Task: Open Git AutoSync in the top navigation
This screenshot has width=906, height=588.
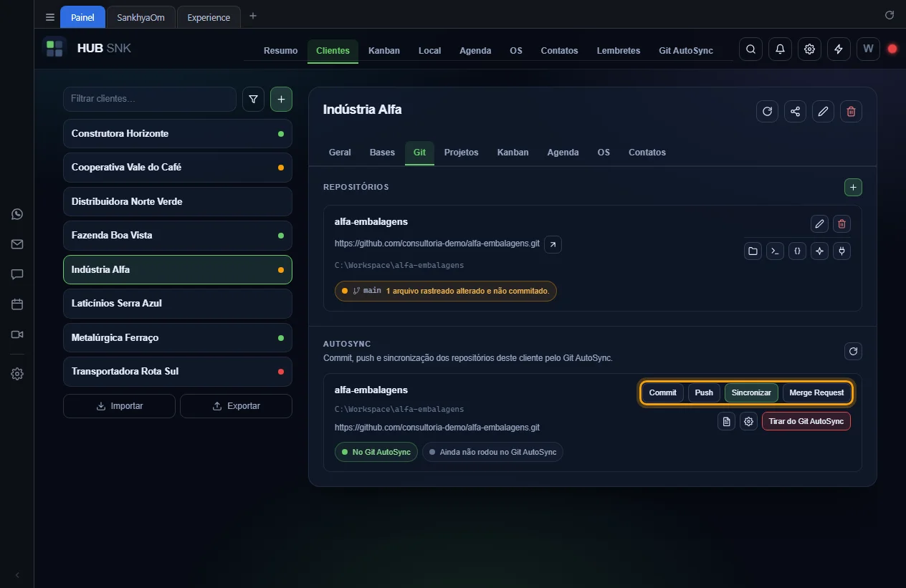Action: 686,51
